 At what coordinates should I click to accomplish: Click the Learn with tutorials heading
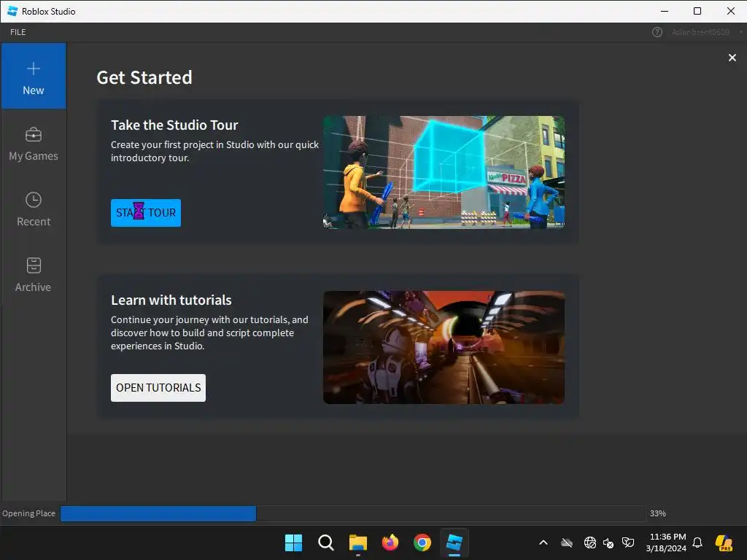coord(171,300)
